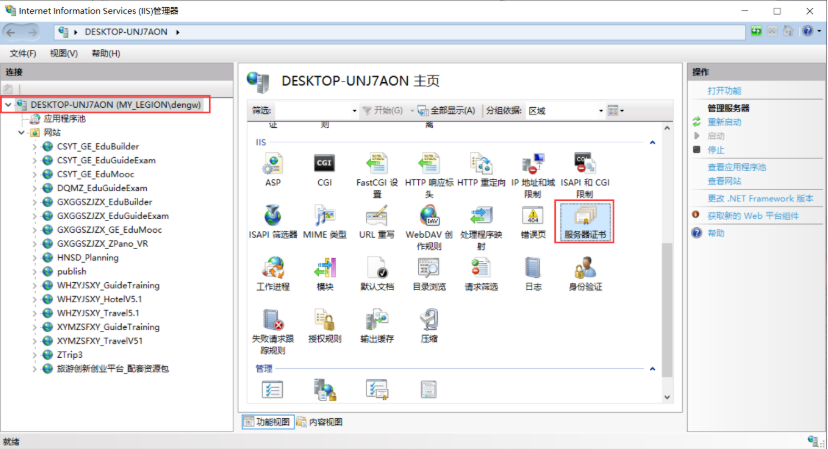The height and width of the screenshot is (449, 828).
Task: Click 打开功能 action link
Action: [724, 91]
